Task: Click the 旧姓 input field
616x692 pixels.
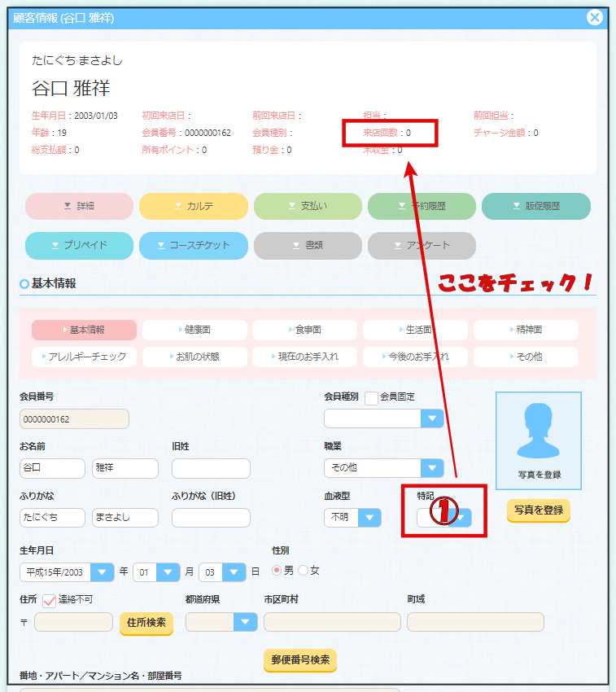Action: coord(211,469)
